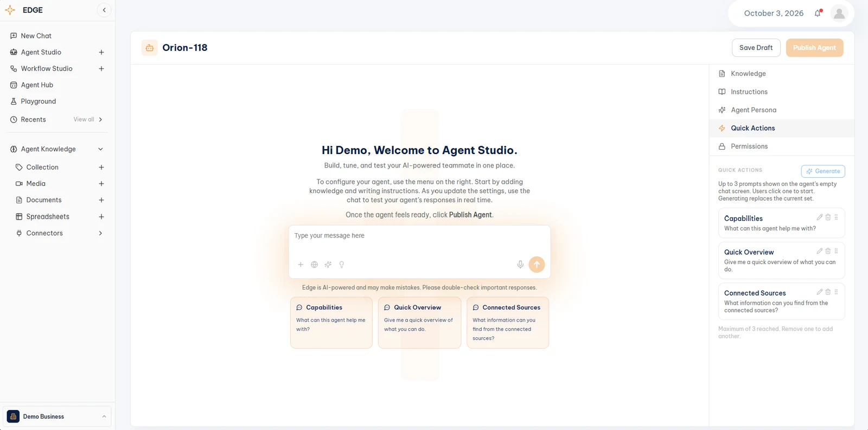Click drag handle on Capabilities quick action
The width and height of the screenshot is (868, 430).
pos(836,217)
